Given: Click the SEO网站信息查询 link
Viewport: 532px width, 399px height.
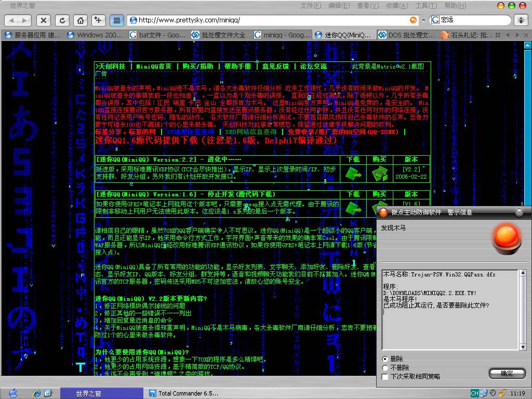Looking at the screenshot, I should coord(251,132).
